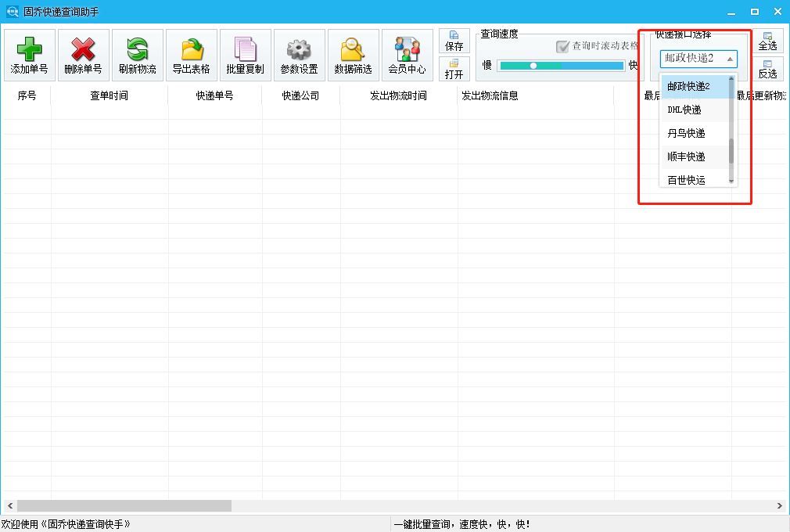Click 反选 invert selection button
The height and width of the screenshot is (532, 790).
tap(768, 69)
